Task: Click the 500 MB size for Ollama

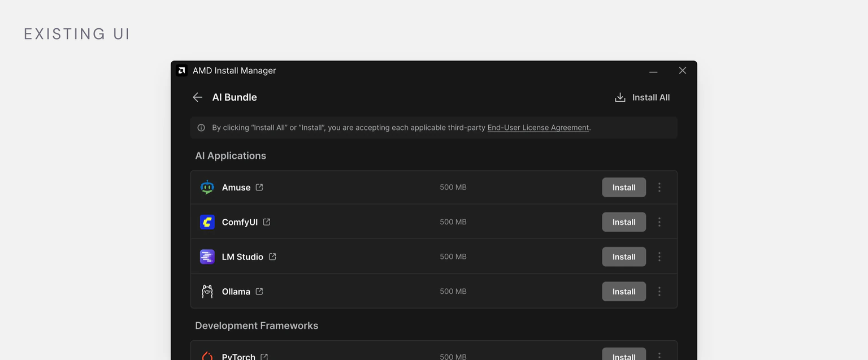Action: click(453, 291)
